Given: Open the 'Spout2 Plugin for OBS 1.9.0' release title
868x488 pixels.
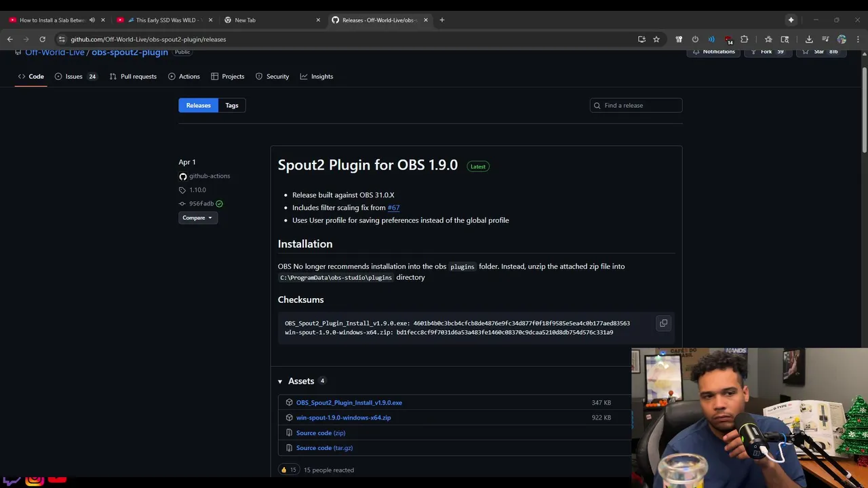Looking at the screenshot, I should [x=368, y=165].
